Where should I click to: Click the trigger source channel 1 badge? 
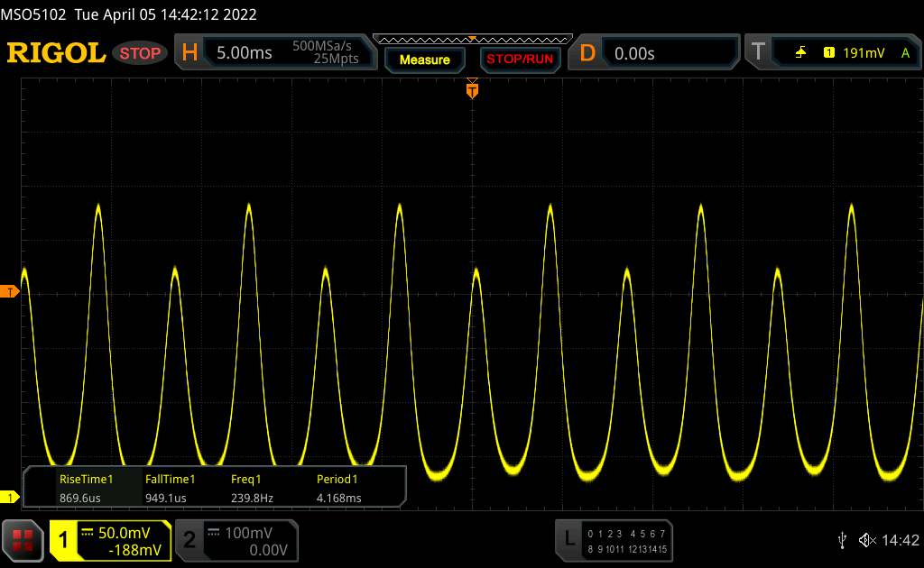(x=828, y=53)
